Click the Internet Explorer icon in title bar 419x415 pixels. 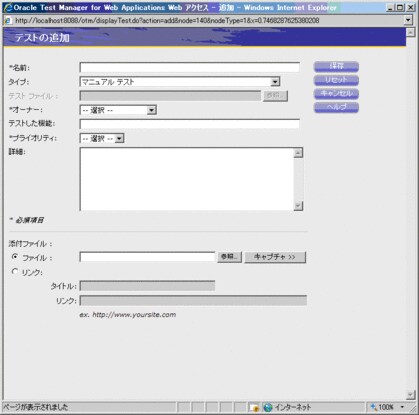click(8, 7)
